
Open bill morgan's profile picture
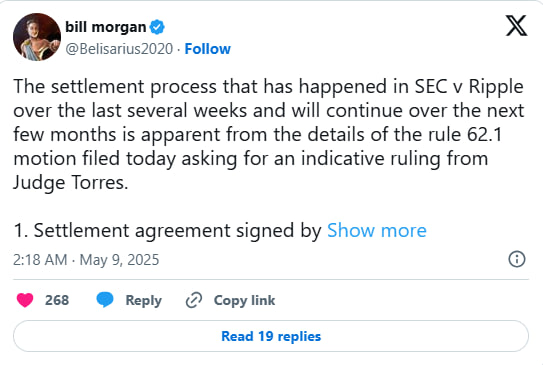[37, 37]
